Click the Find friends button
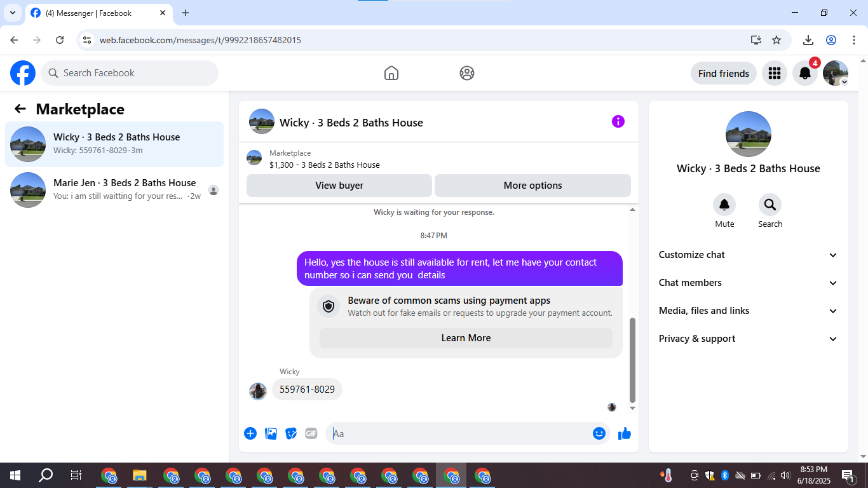Image resolution: width=868 pixels, height=488 pixels. pyautogui.click(x=724, y=73)
